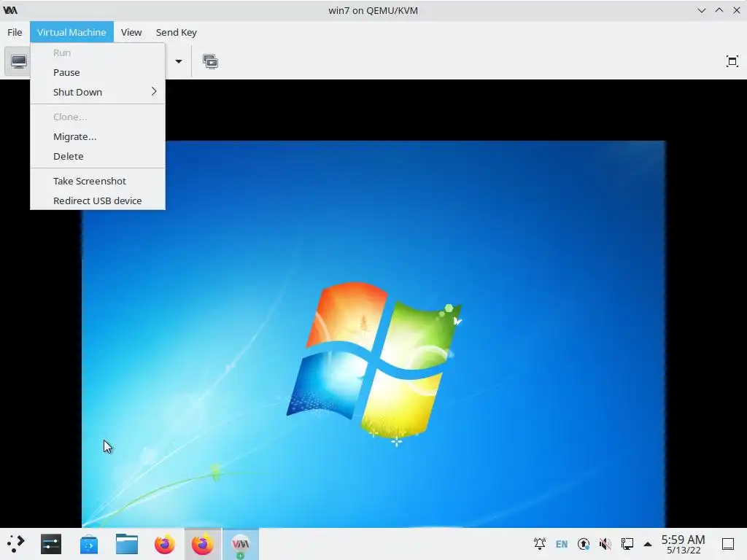
Task: Switch to the running Firefox window
Action: pyautogui.click(x=203, y=544)
